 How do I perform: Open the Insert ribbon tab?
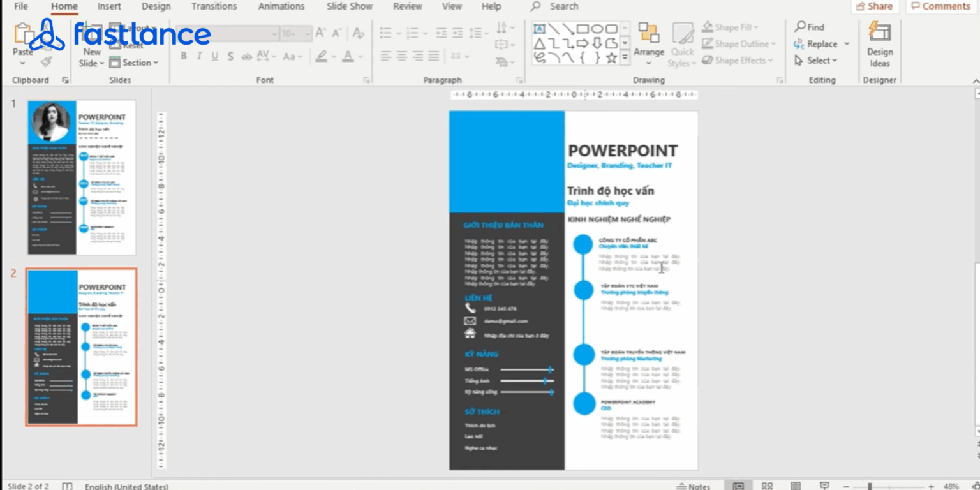pyautogui.click(x=109, y=6)
